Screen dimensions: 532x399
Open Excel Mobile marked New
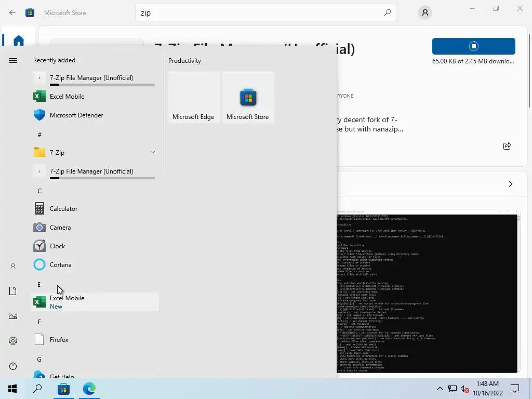[95, 302]
